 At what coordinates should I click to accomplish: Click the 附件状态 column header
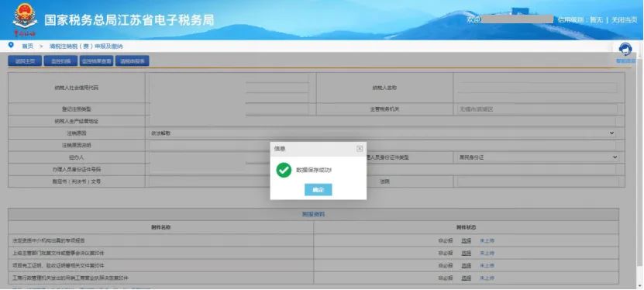(466, 227)
